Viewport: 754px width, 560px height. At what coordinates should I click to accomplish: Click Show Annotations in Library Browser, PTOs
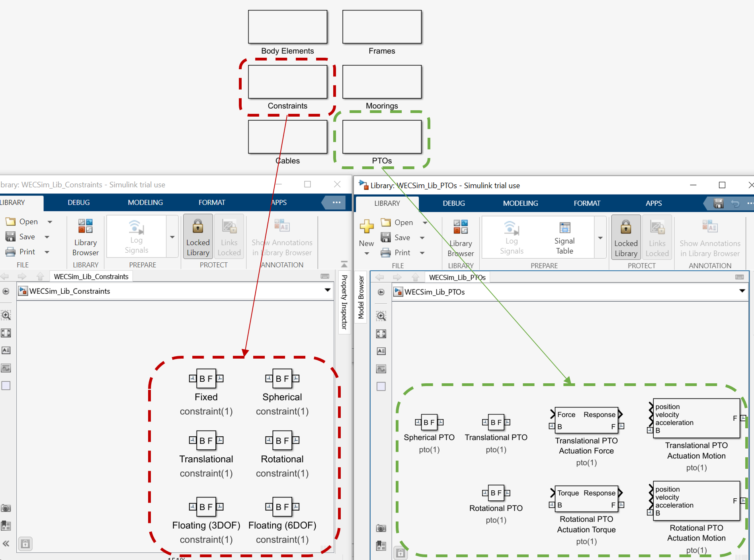coord(710,238)
